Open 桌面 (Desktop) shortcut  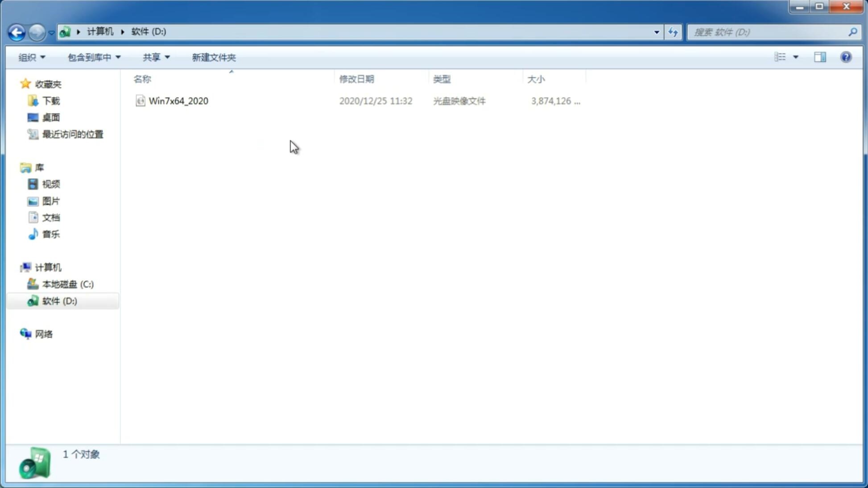click(x=51, y=117)
